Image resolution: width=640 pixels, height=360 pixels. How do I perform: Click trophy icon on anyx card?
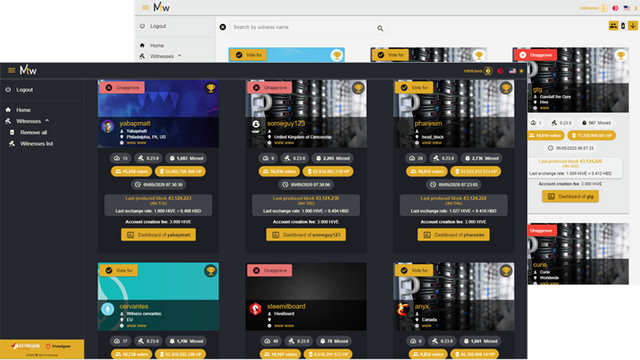pos(506,270)
